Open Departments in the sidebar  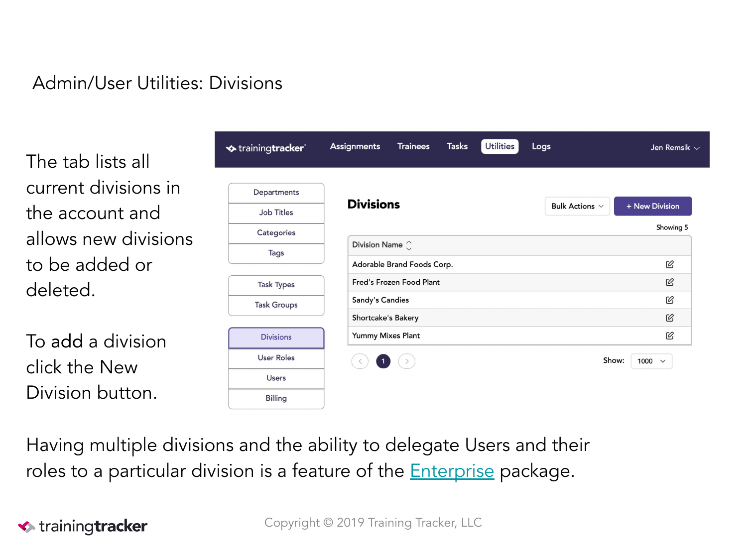tap(276, 193)
